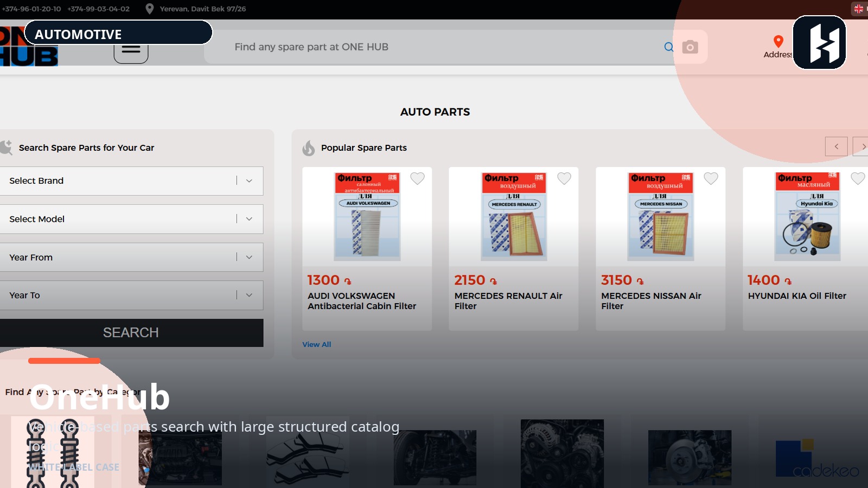Open Hyundai Kia oil filter image
Viewport: 868px width, 488px height.
(x=807, y=216)
